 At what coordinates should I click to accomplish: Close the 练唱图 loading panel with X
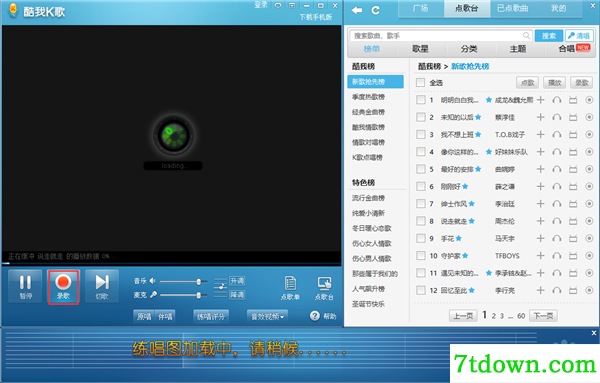coord(594,333)
